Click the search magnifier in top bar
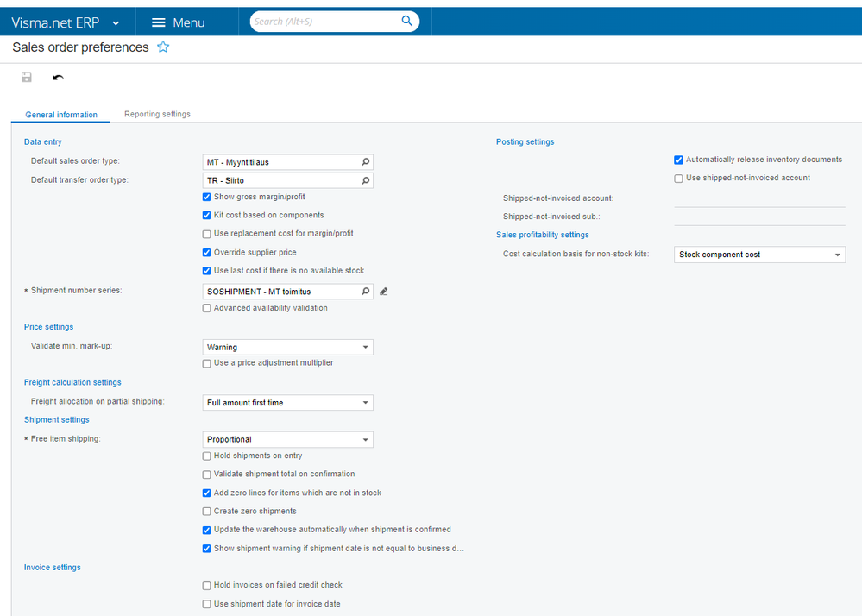This screenshot has height=616, width=862. (406, 21)
